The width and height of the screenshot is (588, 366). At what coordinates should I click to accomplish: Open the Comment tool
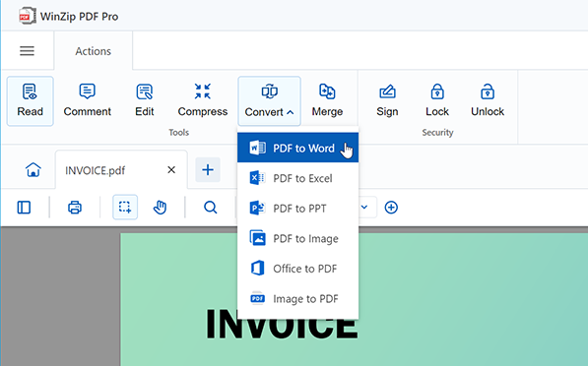point(88,101)
